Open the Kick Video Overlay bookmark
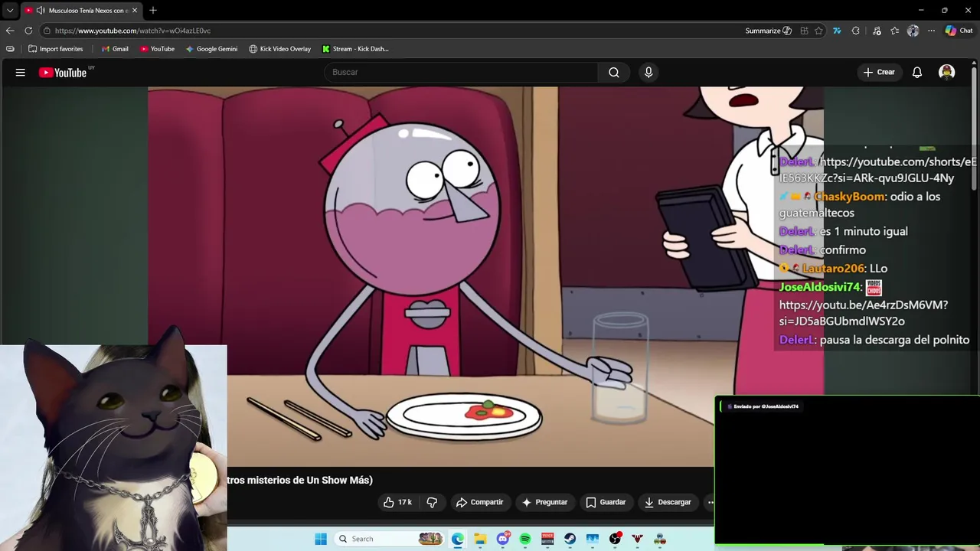The height and width of the screenshot is (551, 980). tap(279, 49)
